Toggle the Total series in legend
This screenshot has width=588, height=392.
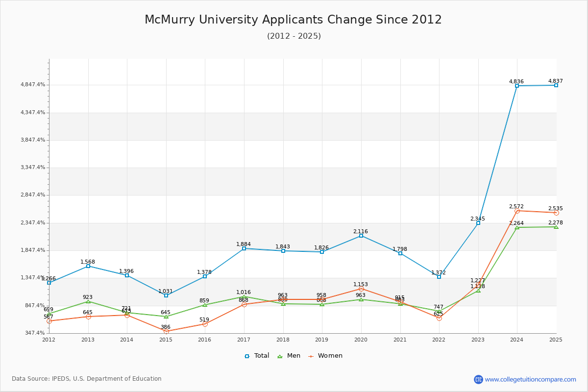click(257, 356)
